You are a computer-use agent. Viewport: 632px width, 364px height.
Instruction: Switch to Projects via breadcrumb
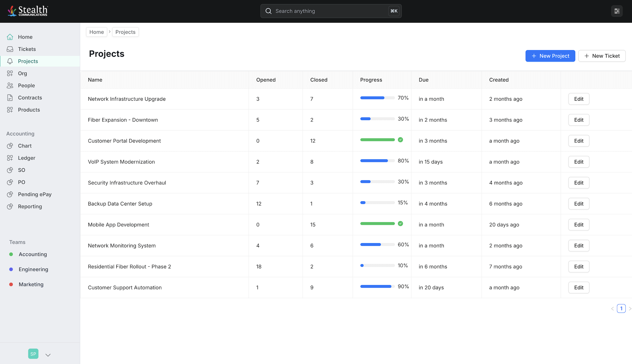(x=125, y=32)
